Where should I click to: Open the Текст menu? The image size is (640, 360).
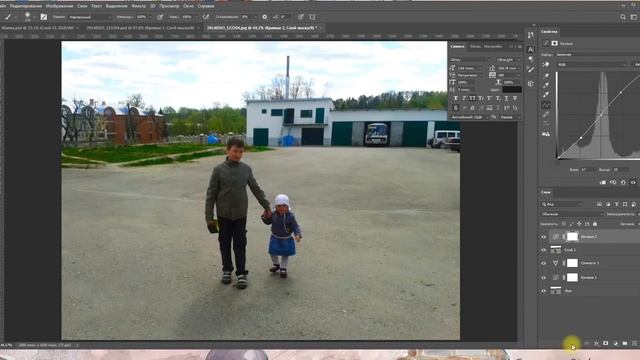click(96, 6)
